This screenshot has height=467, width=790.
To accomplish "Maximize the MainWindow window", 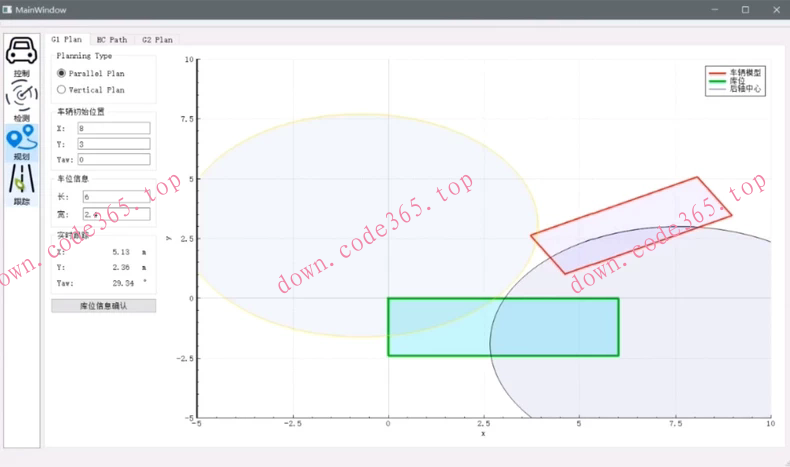I will click(745, 10).
